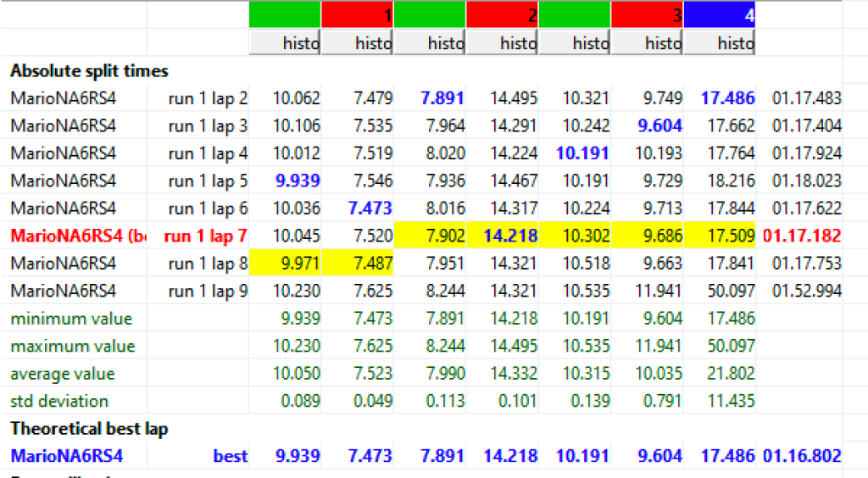Click the red sector 2 header cell
Image resolution: width=868 pixels, height=478 pixels.
502,14
